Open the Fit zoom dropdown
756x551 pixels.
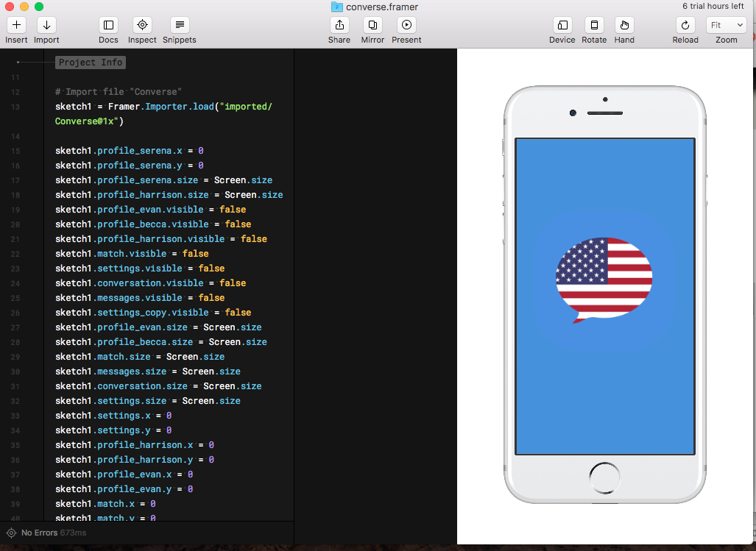727,24
